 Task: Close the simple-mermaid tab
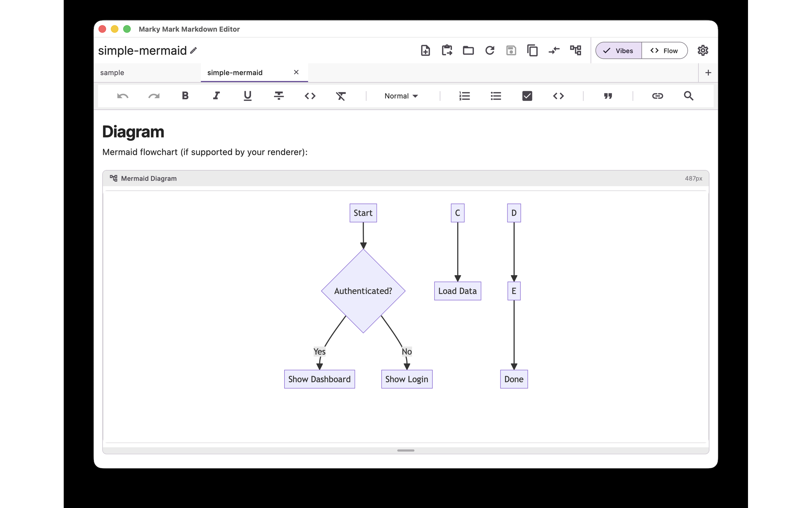[296, 72]
